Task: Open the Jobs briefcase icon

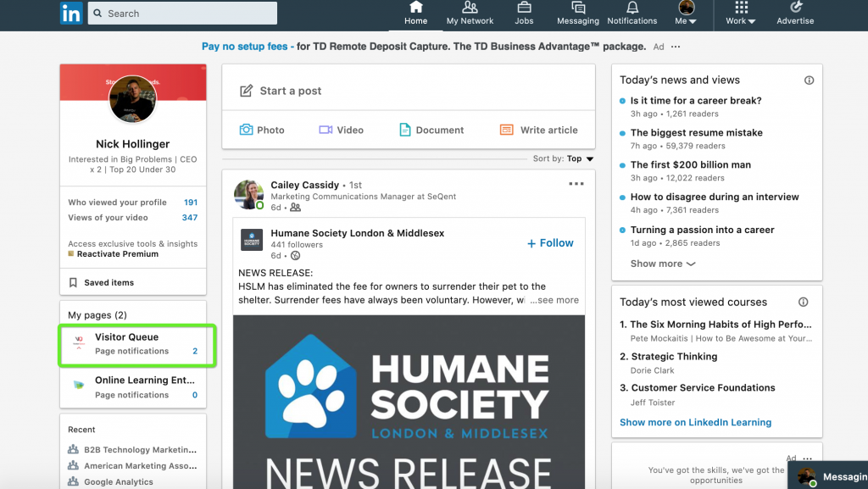Action: pos(524,7)
